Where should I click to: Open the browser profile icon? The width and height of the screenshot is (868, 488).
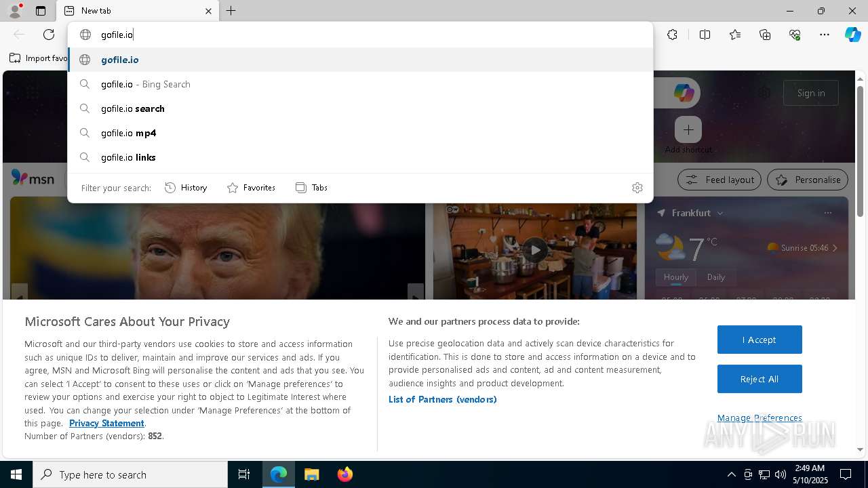[x=14, y=11]
